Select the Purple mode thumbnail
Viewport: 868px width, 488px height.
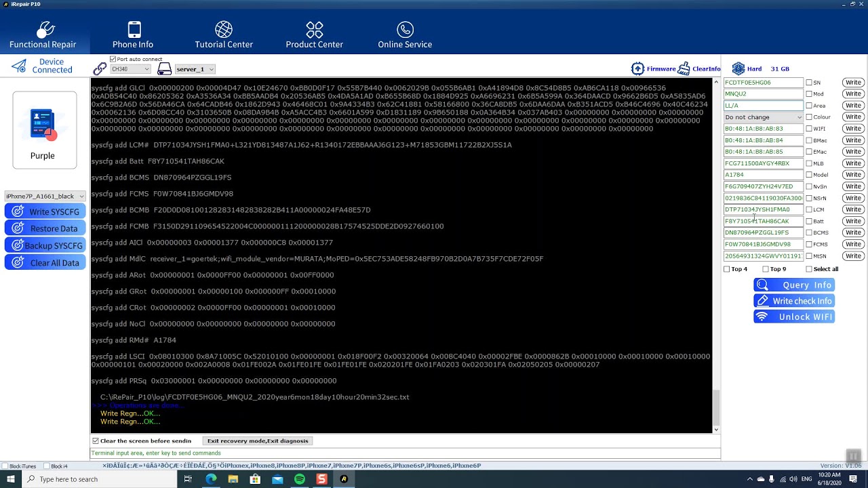click(x=44, y=130)
